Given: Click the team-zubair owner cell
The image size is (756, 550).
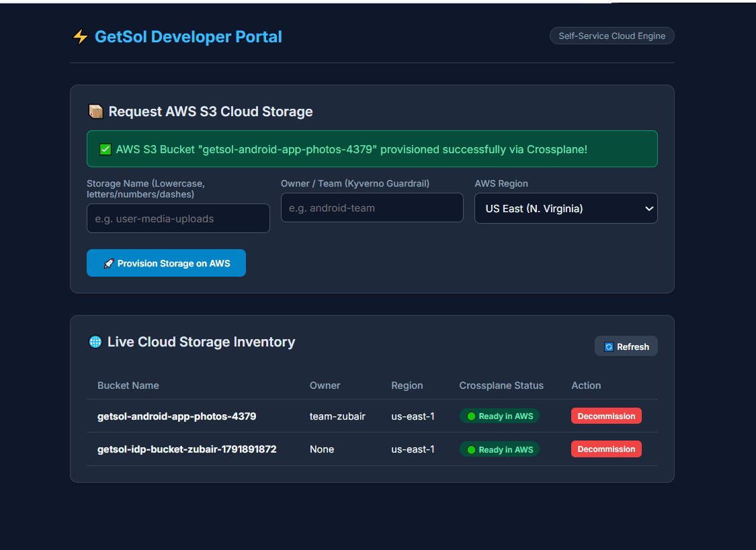Looking at the screenshot, I should (337, 416).
